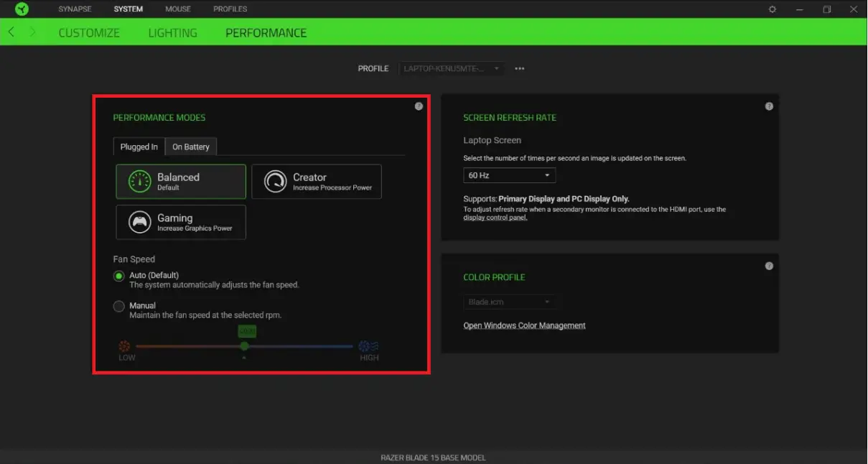Open the Profile selector dropdown
The width and height of the screenshot is (868, 464).
[x=452, y=68]
